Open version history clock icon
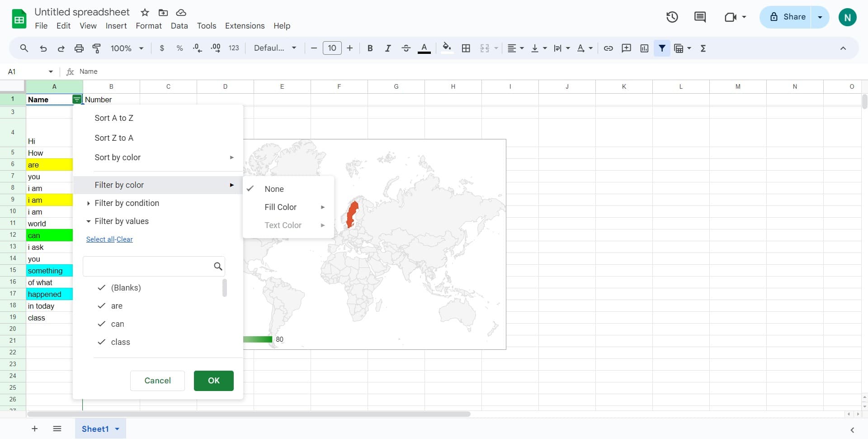Viewport: 868px width, 439px height. 672,17
